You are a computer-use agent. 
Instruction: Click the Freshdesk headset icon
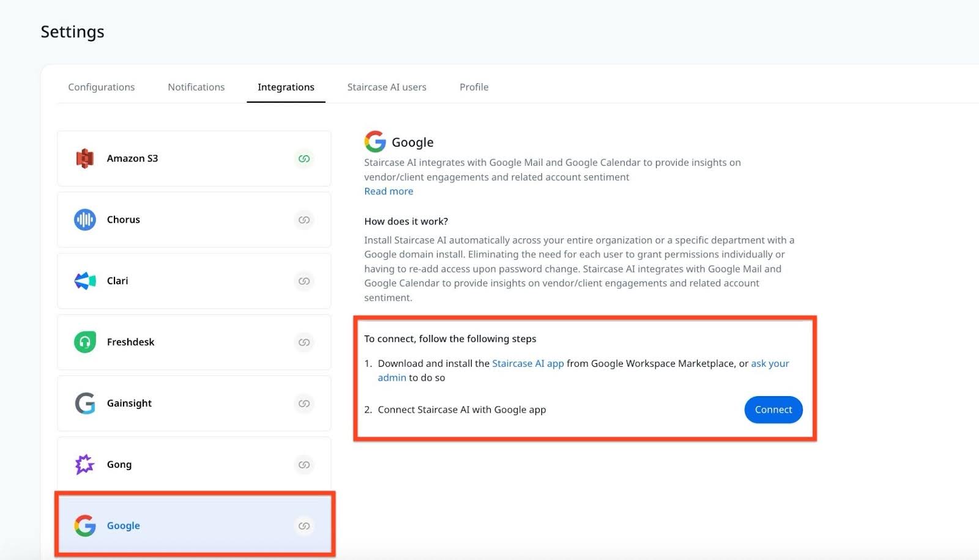tap(84, 342)
